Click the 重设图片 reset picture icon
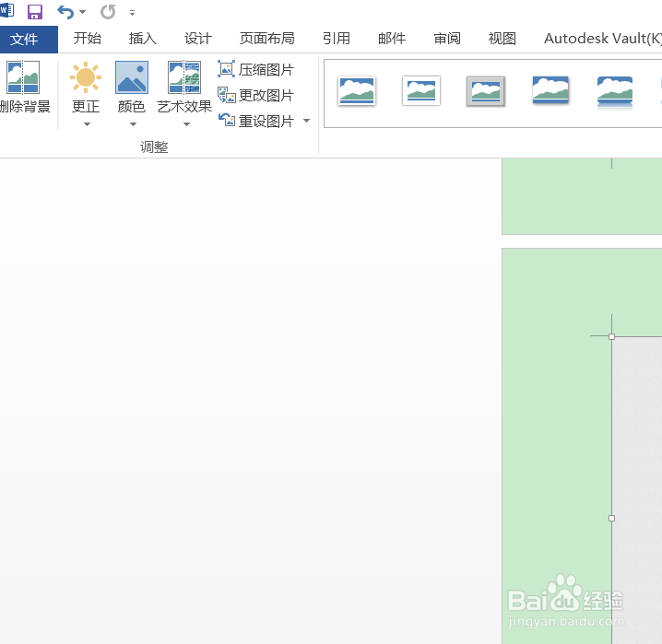662x644 pixels. [226, 120]
